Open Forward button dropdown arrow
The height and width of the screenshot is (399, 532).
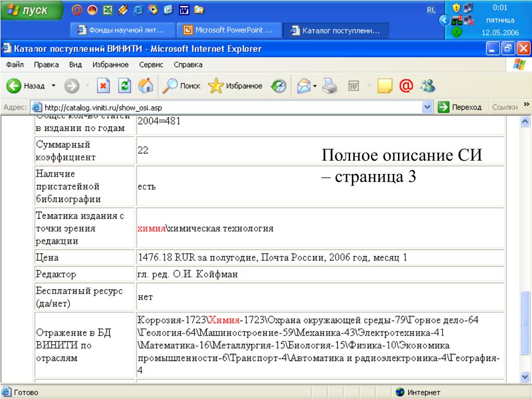point(87,86)
